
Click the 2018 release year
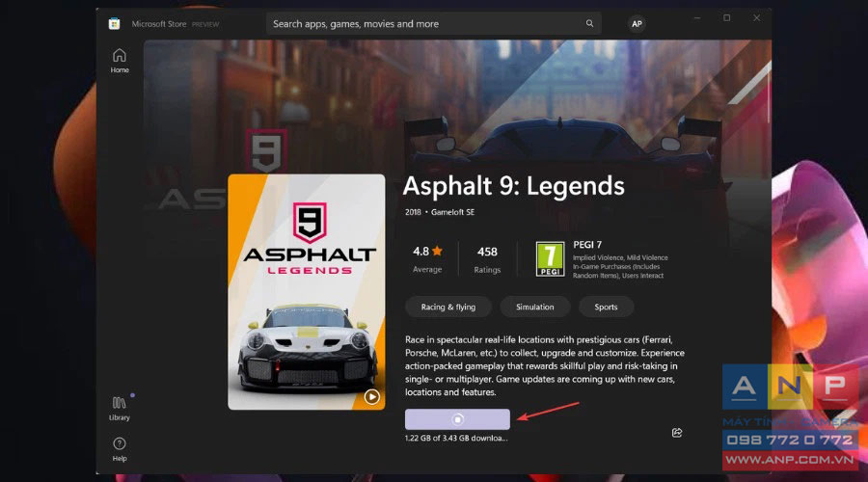click(413, 212)
